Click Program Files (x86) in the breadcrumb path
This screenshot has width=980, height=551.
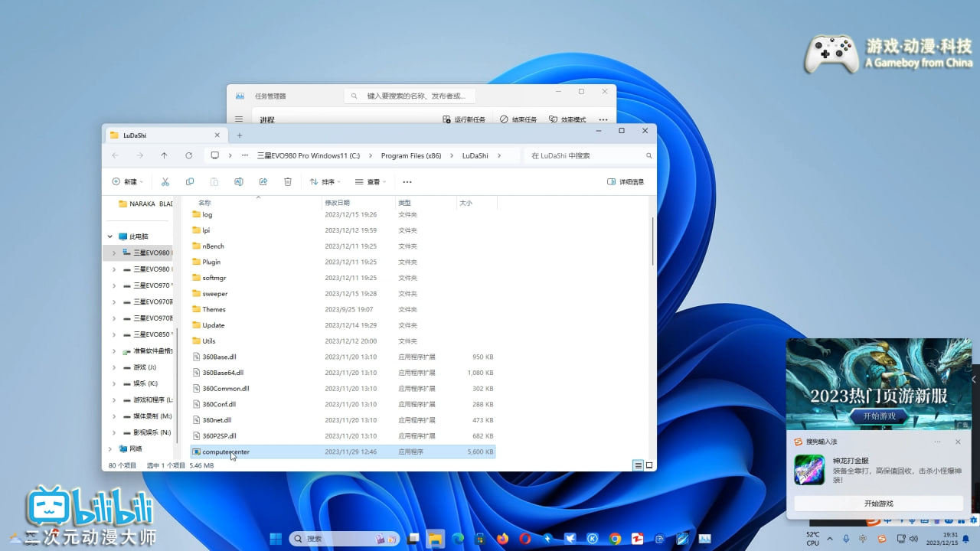(x=412, y=155)
